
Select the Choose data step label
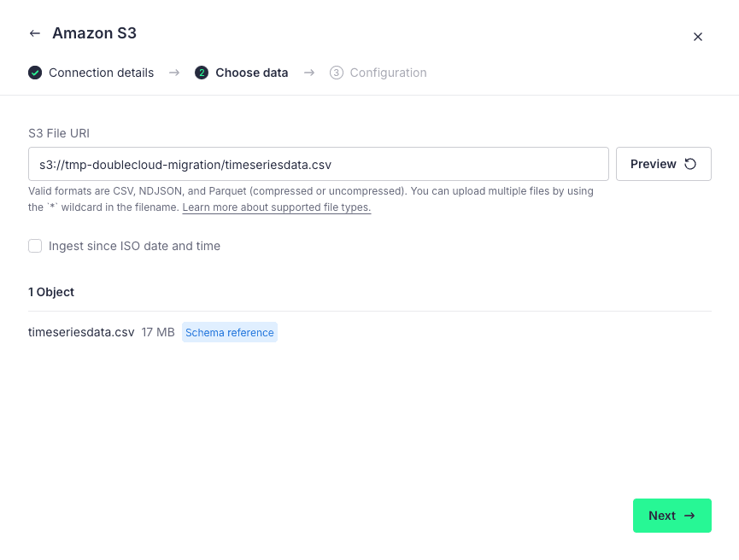pyautogui.click(x=251, y=73)
